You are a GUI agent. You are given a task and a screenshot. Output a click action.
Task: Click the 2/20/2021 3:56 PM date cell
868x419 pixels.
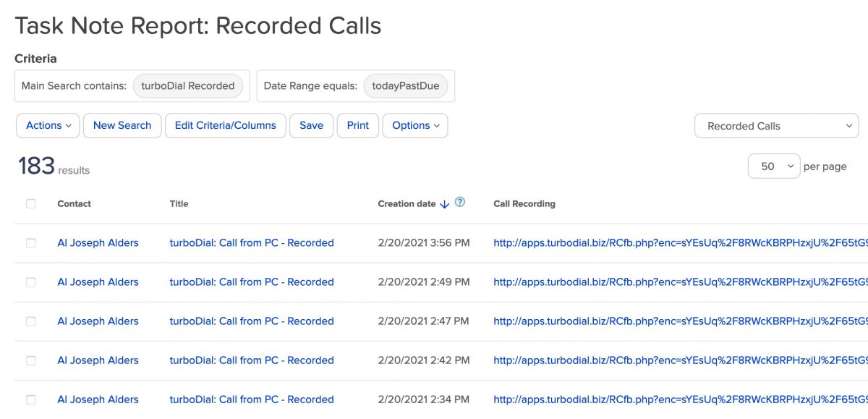(x=424, y=243)
